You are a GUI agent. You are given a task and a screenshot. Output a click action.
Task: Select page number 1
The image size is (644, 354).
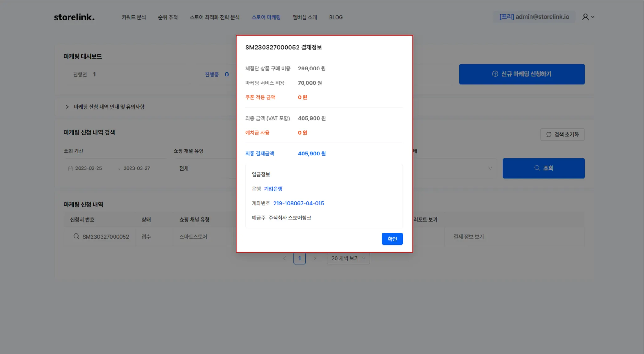299,258
